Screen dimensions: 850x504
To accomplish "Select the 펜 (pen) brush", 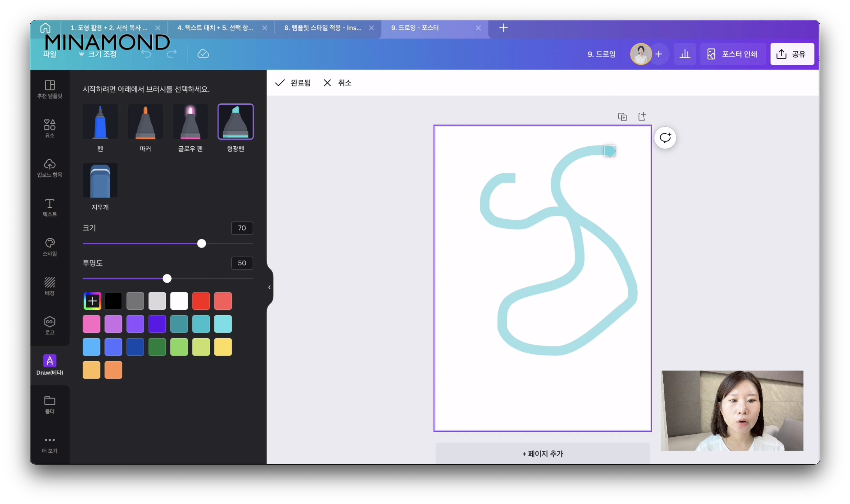I will click(100, 122).
